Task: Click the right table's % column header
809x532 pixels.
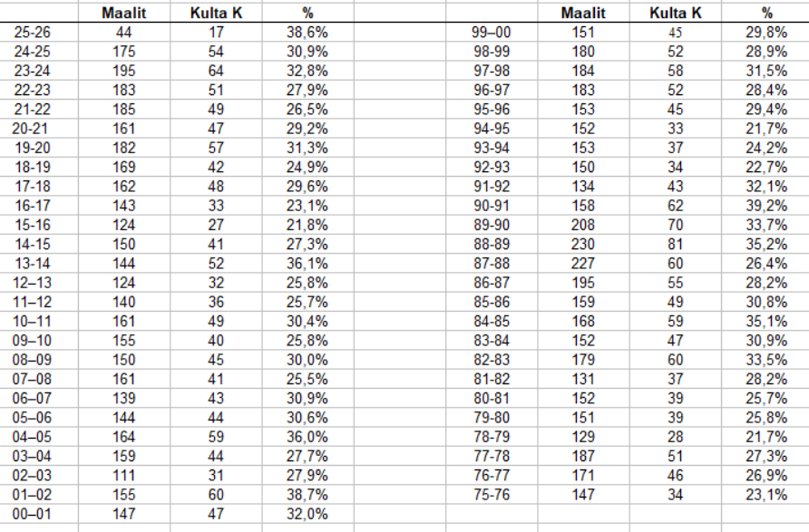Action: coord(767,14)
